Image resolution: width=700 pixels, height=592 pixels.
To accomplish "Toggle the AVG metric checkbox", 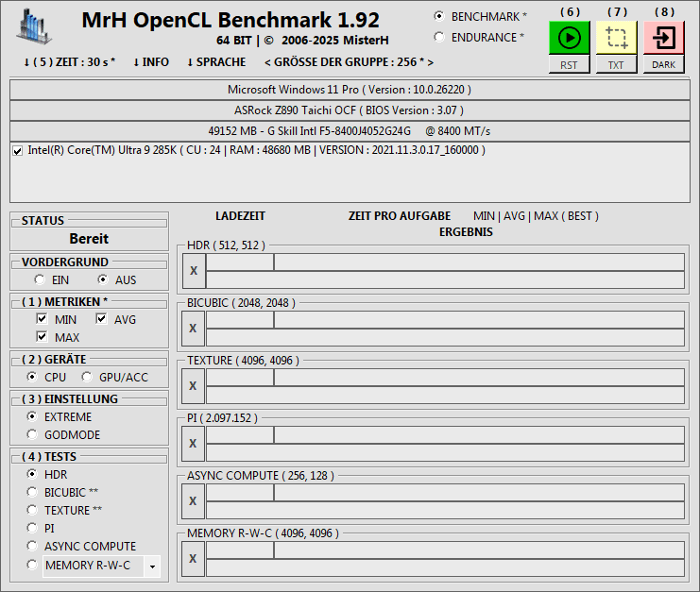I will point(101,318).
